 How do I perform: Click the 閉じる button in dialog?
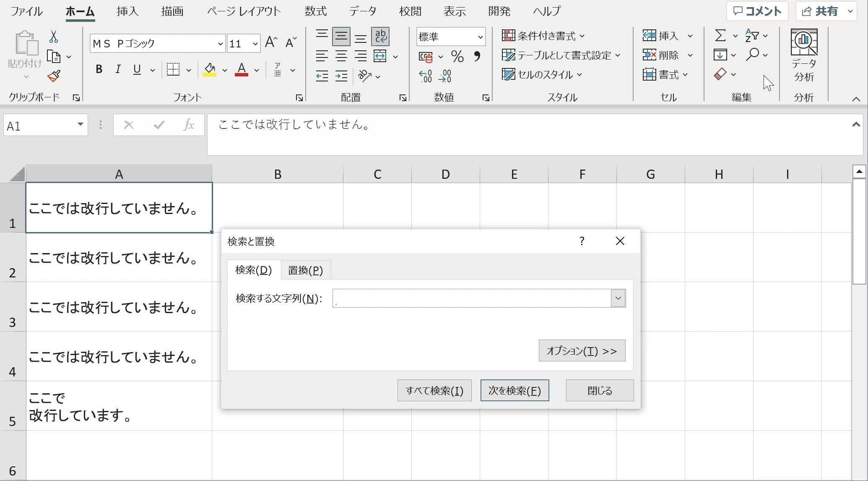(600, 391)
